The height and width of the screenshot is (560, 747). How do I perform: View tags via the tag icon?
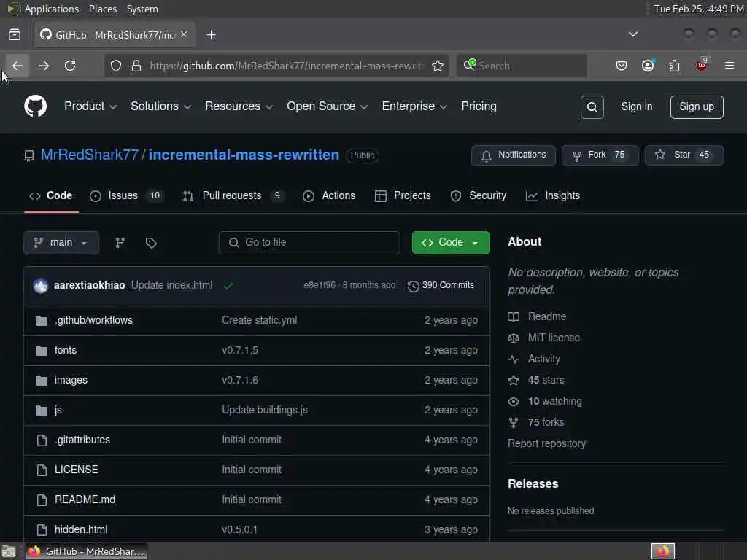151,243
